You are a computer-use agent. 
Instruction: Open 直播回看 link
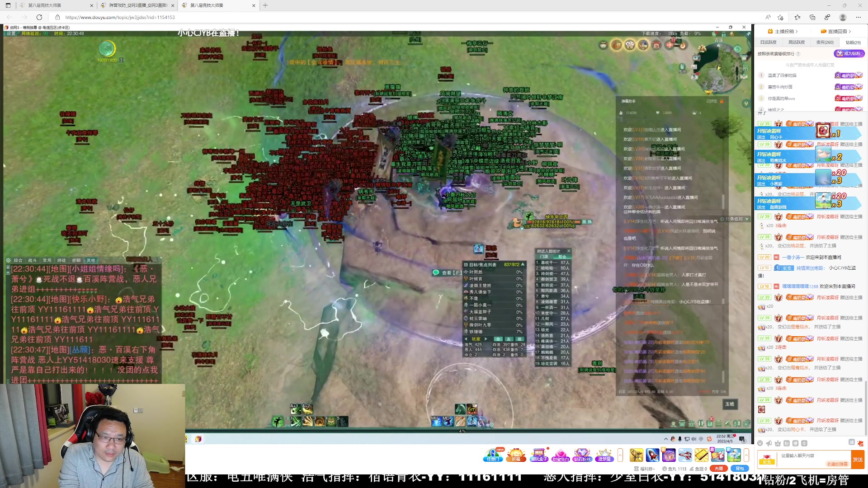(x=836, y=31)
